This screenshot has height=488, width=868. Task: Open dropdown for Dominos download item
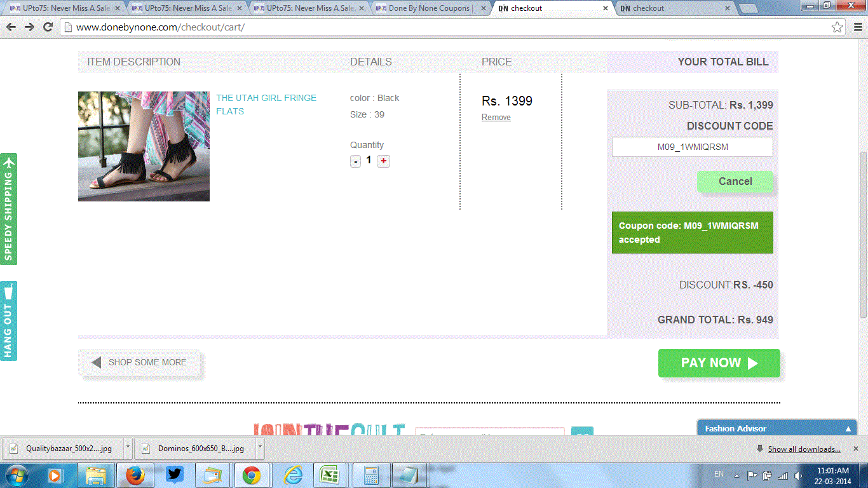(x=260, y=448)
